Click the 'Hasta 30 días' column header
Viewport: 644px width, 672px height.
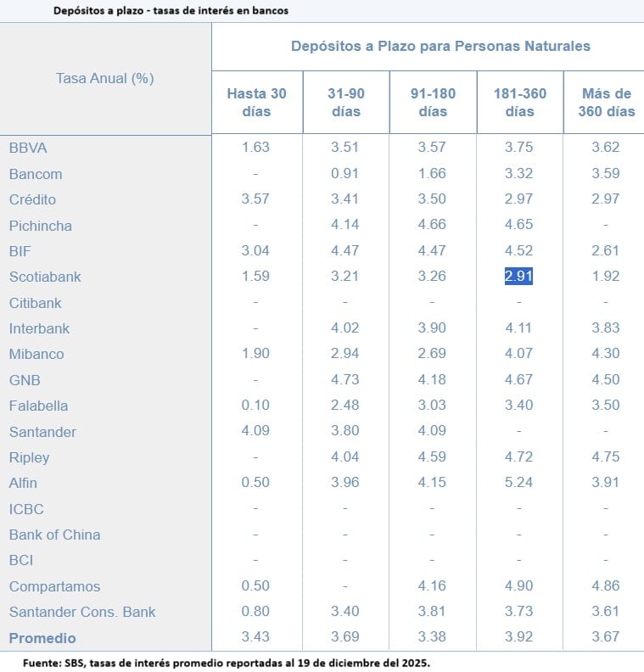coord(256,103)
